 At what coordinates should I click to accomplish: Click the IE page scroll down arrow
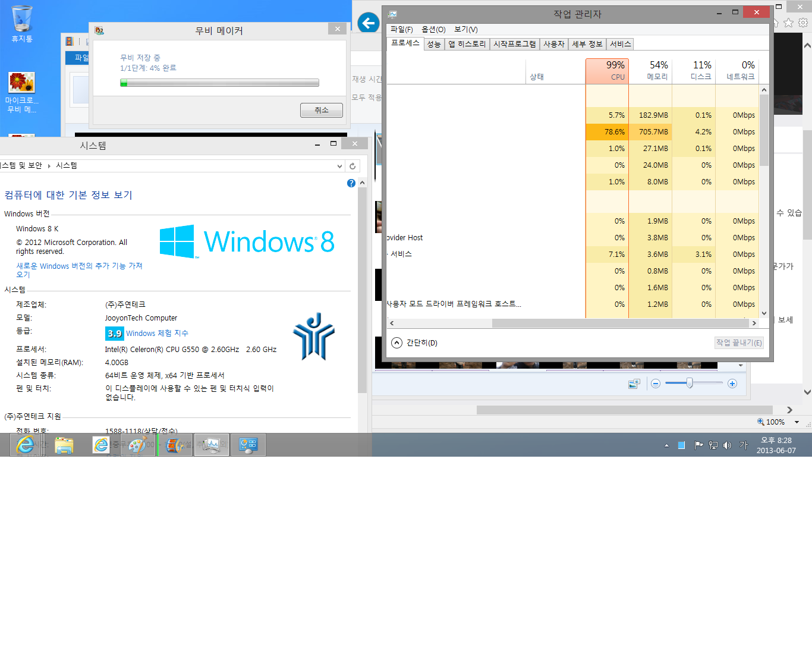pos(807,392)
